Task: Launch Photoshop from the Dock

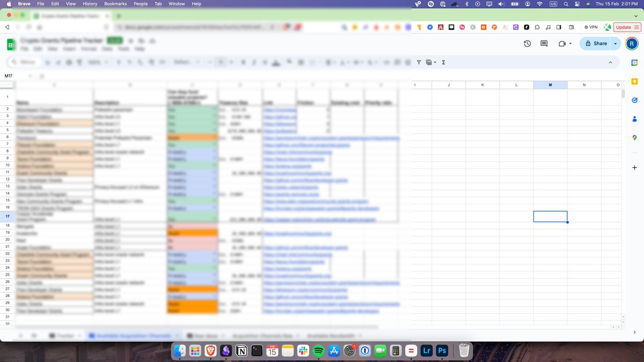Action: [442, 351]
